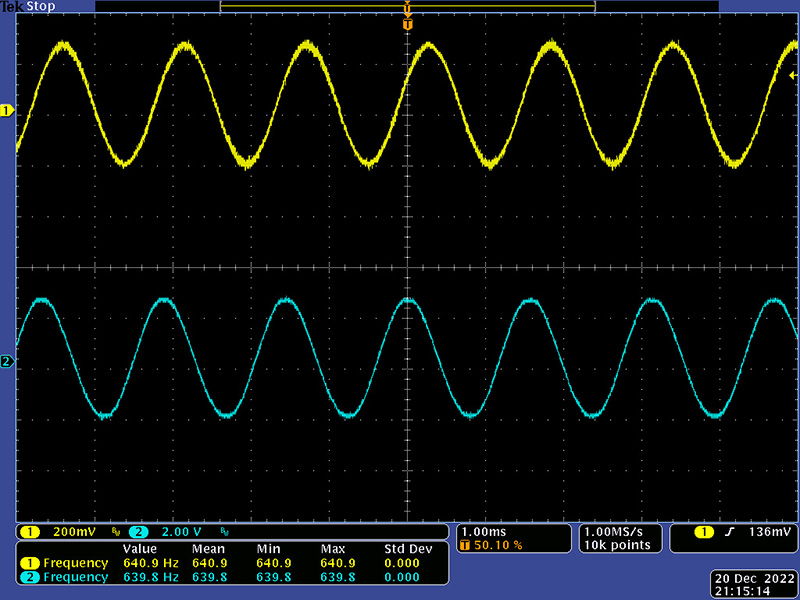This screenshot has height=600, width=800.
Task: Click the channel 2 Mean value 639.8
Action: [x=210, y=577]
